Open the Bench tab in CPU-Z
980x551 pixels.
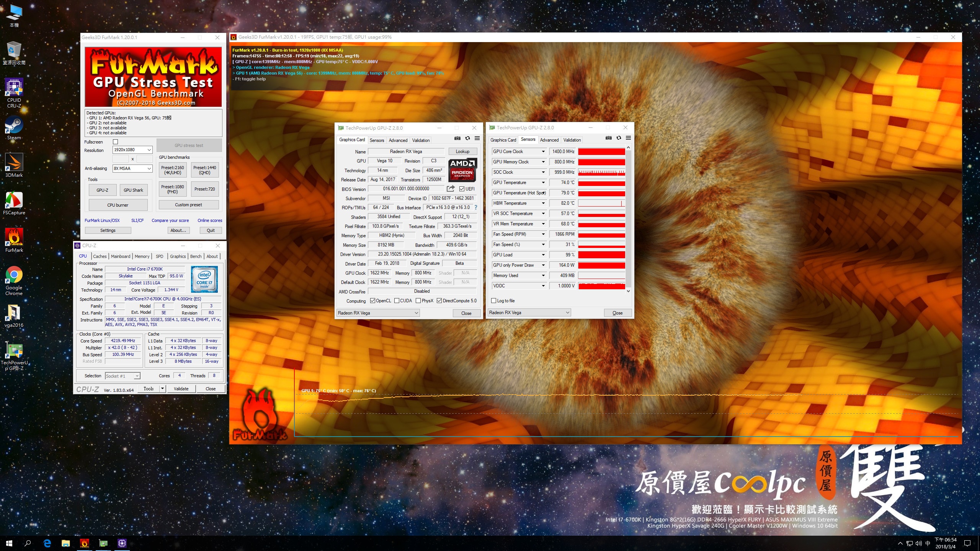(196, 256)
